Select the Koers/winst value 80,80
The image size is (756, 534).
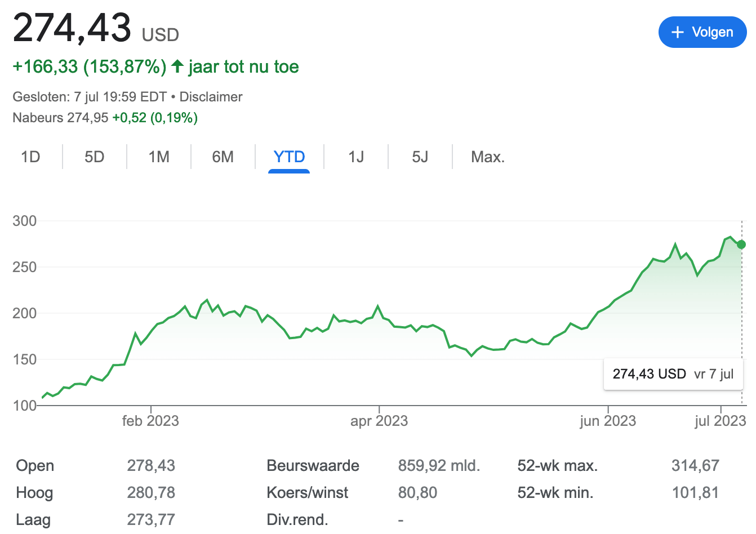419,492
